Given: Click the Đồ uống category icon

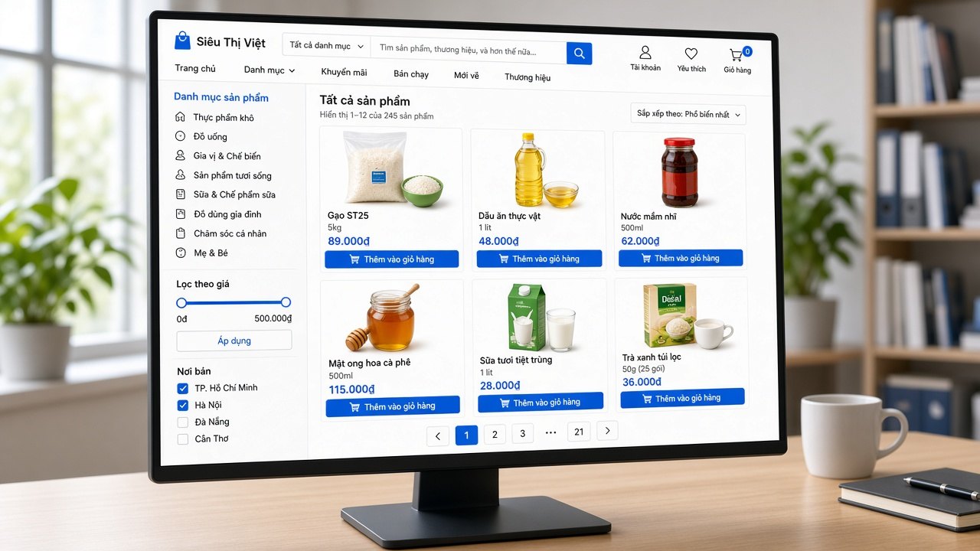Looking at the screenshot, I should point(180,136).
